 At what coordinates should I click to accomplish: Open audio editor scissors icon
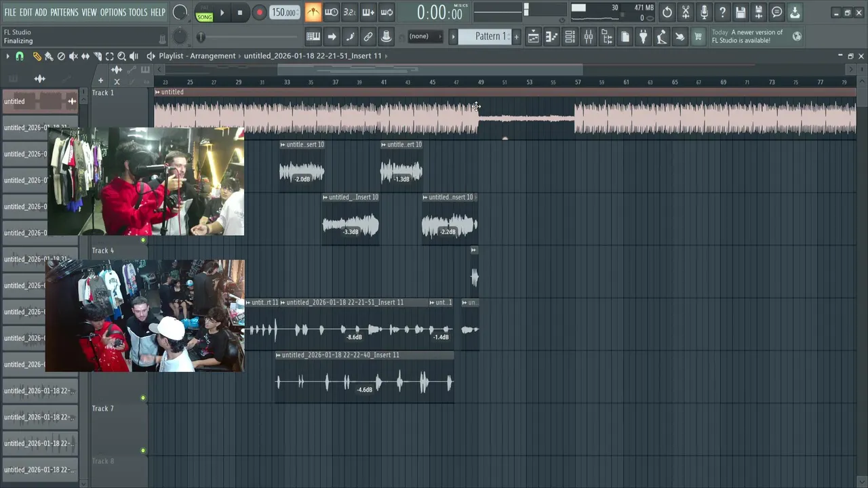pos(686,12)
